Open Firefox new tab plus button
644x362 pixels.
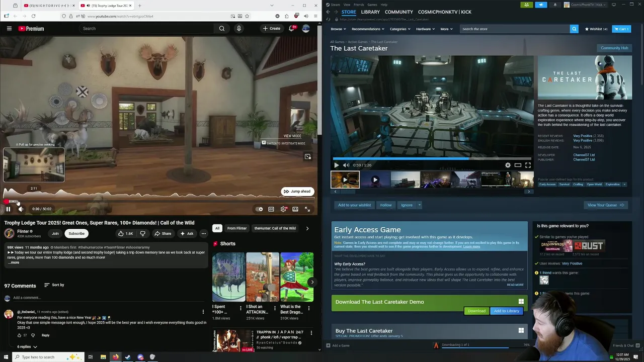pyautogui.click(x=139, y=6)
